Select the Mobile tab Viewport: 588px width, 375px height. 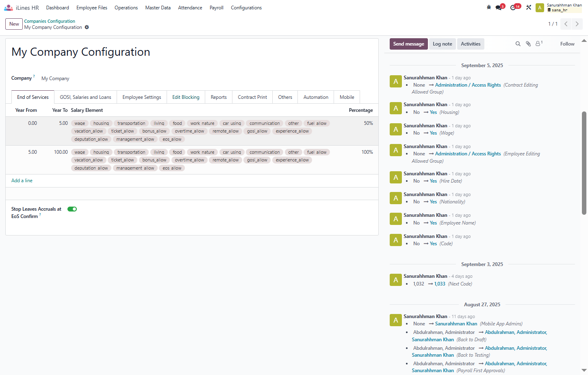pos(347,97)
